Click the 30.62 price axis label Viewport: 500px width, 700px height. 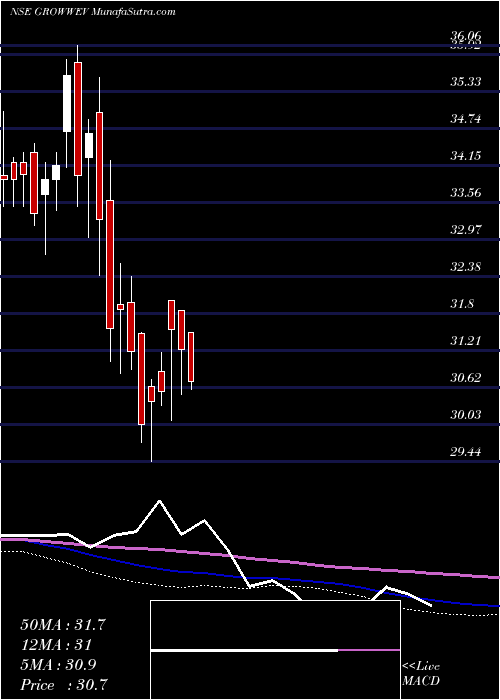(x=466, y=378)
